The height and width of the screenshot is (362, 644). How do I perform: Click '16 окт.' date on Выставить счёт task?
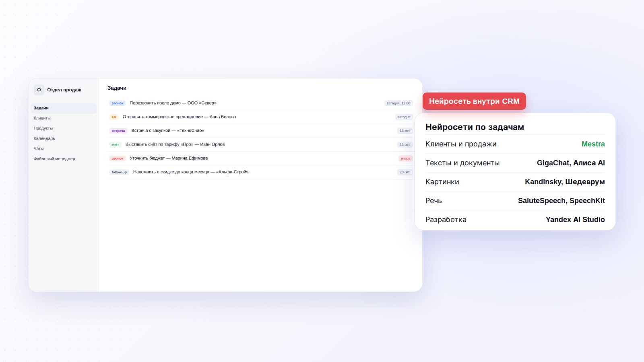tap(405, 144)
